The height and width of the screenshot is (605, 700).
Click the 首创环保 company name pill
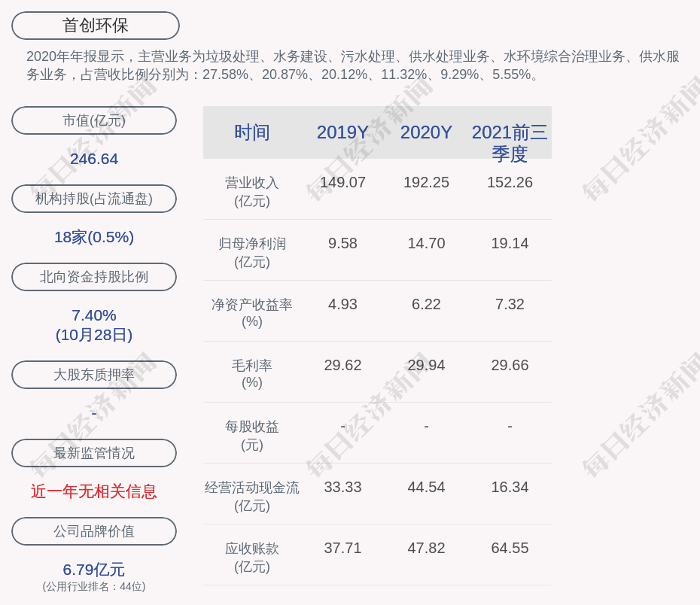[96, 26]
